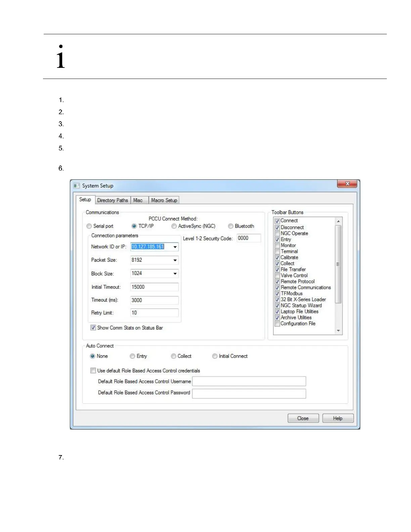The image size is (411, 532).
Task: Enable the NGC Operate toolbar button
Action: coord(277,233)
